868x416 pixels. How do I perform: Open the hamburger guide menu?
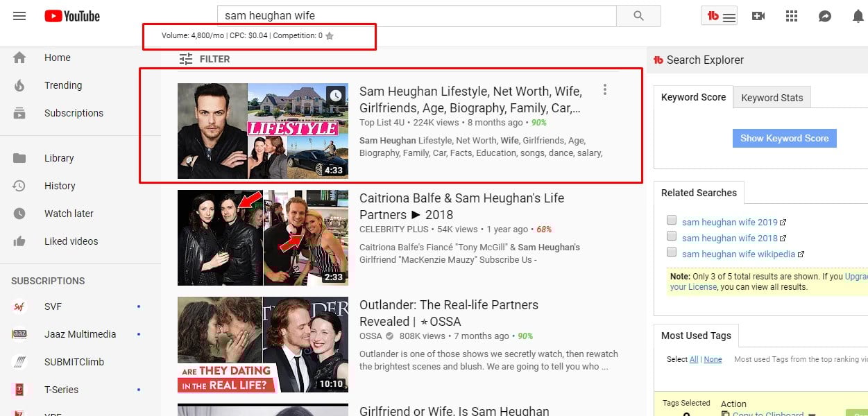(19, 16)
